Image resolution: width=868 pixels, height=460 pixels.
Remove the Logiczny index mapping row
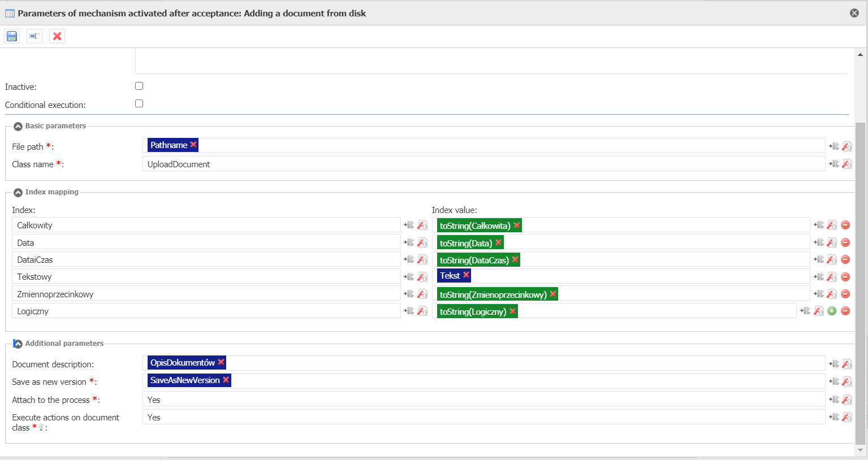[845, 311]
